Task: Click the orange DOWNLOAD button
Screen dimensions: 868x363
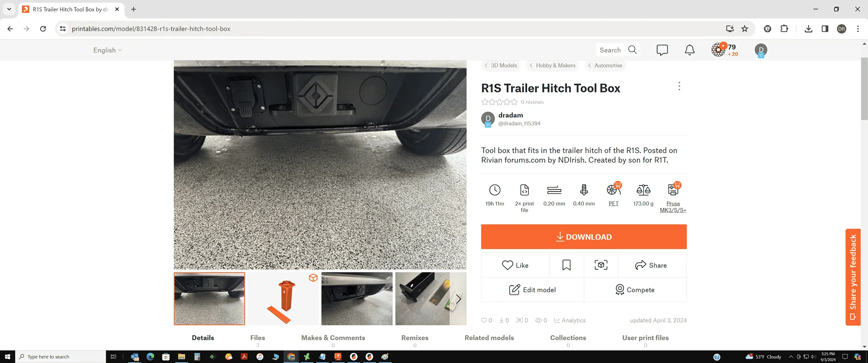Action: (584, 237)
